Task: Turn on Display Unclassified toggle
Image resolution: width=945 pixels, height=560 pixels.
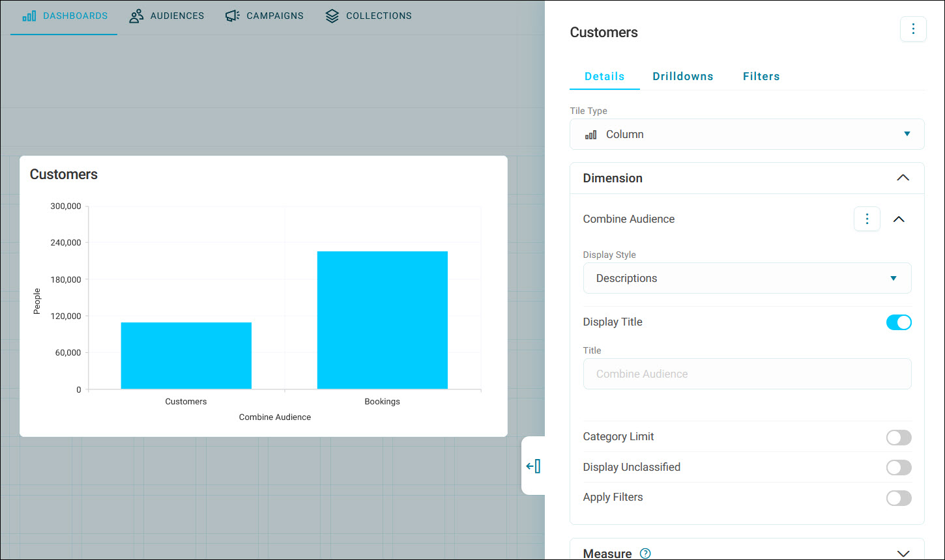Action: pyautogui.click(x=899, y=468)
